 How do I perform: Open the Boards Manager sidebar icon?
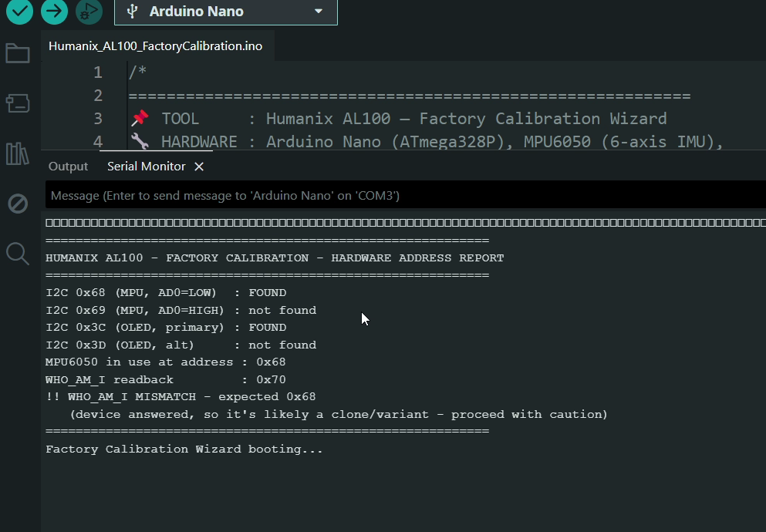click(18, 103)
